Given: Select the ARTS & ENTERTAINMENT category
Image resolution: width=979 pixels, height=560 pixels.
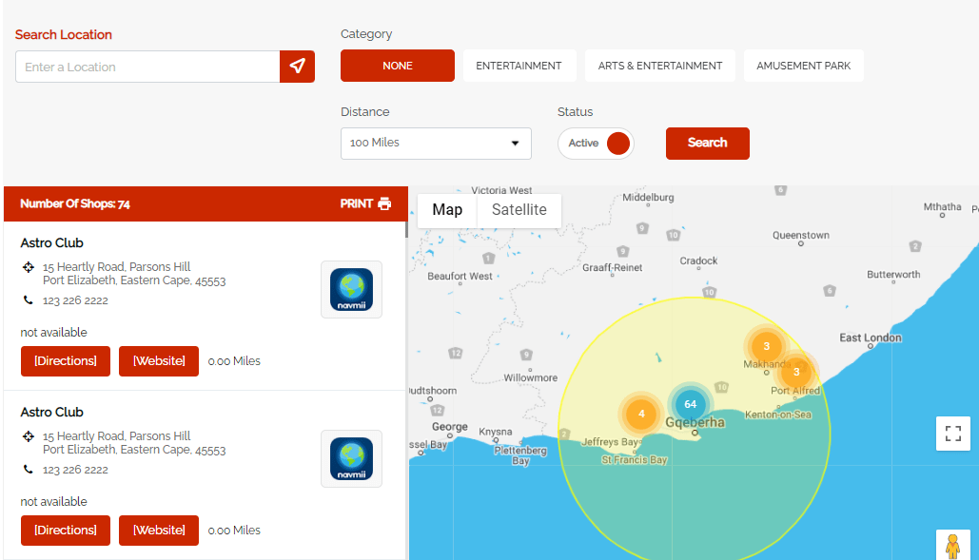Looking at the screenshot, I should (660, 66).
